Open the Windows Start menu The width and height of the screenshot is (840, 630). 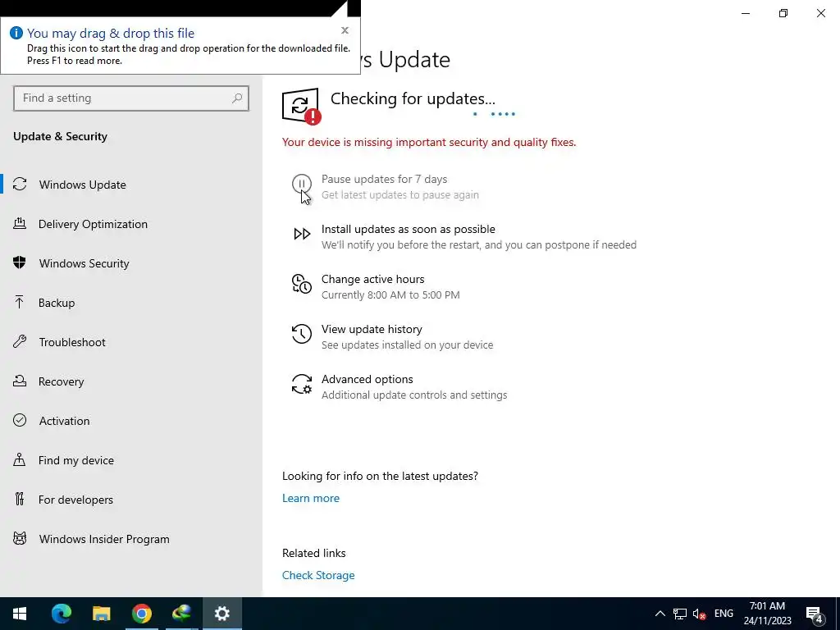pyautogui.click(x=20, y=614)
